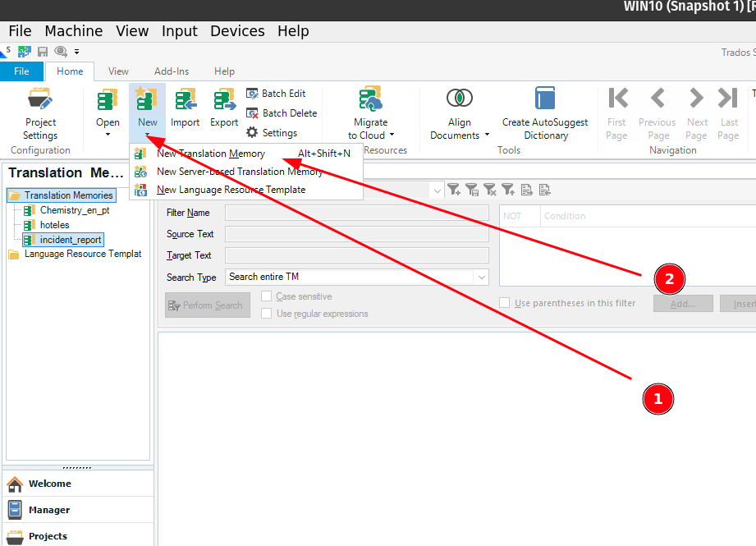Click the Source Text input field

pyautogui.click(x=357, y=234)
